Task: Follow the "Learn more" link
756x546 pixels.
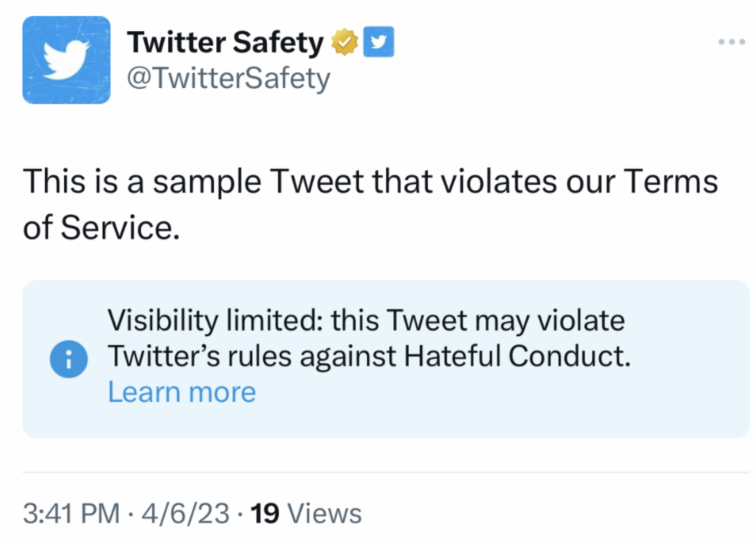Action: [x=182, y=392]
